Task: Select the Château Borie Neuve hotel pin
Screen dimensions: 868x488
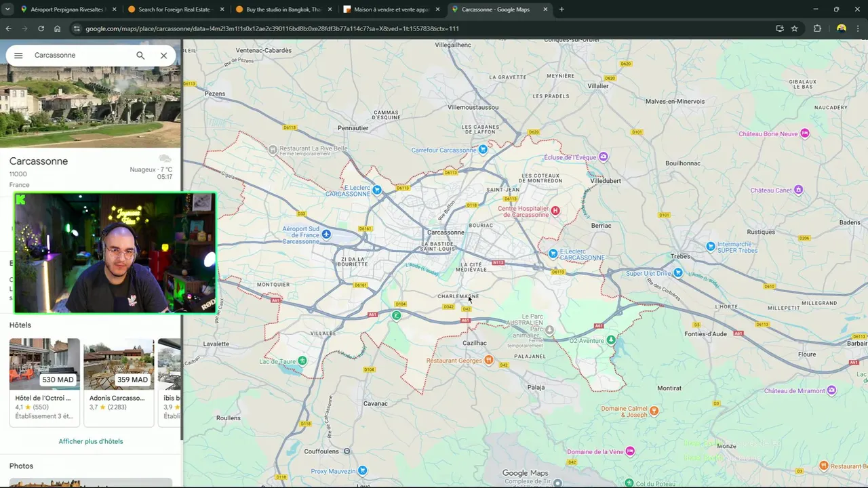Action: [x=805, y=134]
